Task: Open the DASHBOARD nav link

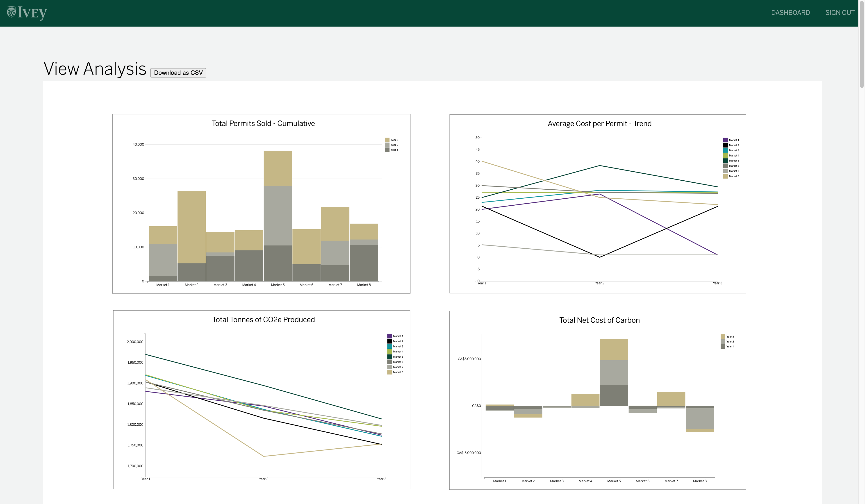Action: [x=790, y=13]
